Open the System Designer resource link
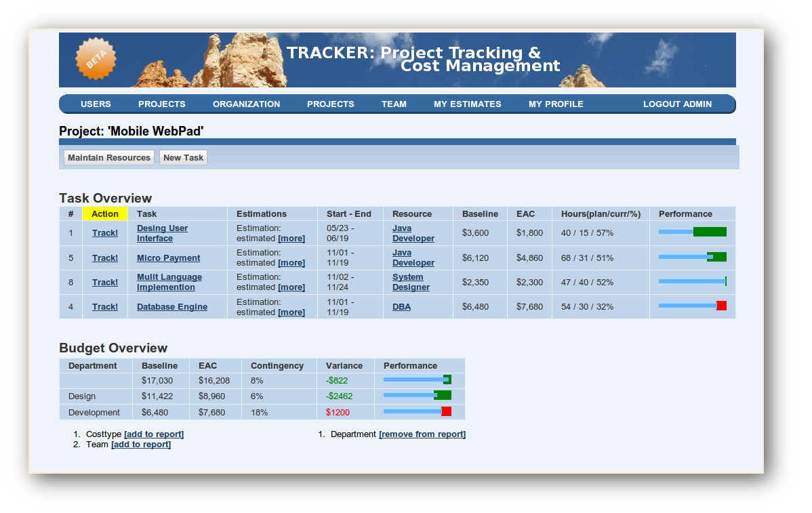Image resolution: width=812 pixels, height=513 pixels. click(411, 282)
